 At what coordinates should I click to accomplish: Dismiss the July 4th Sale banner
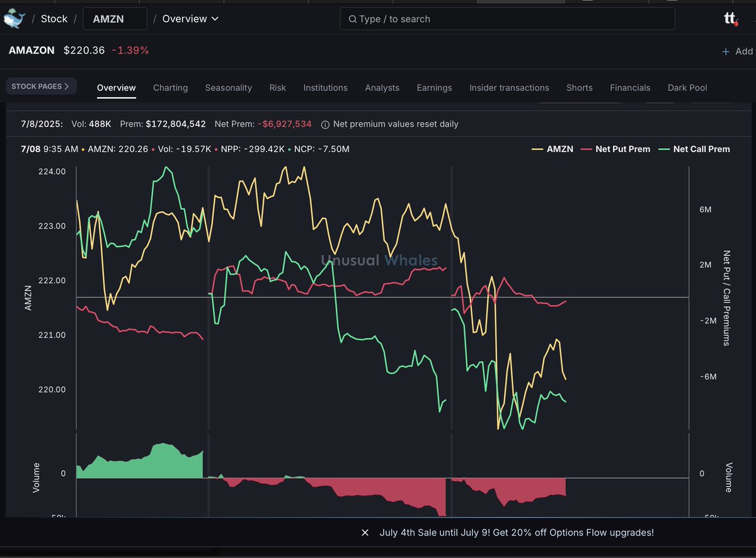pos(365,533)
